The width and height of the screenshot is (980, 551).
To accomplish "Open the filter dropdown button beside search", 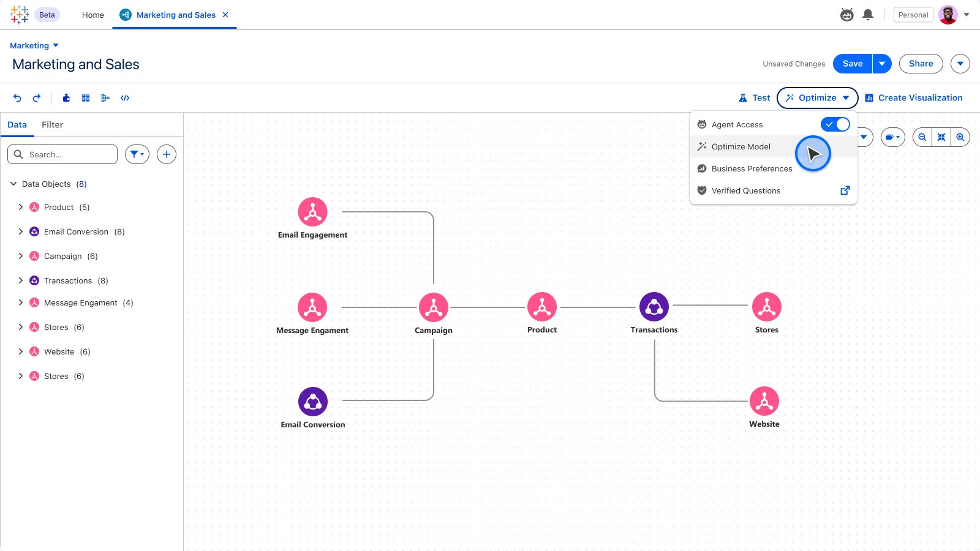I will point(137,154).
